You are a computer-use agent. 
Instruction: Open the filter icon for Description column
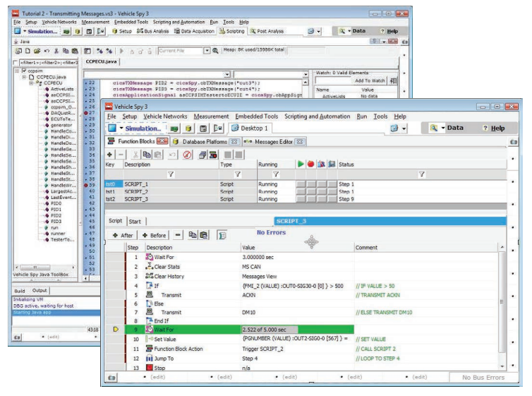(x=171, y=174)
